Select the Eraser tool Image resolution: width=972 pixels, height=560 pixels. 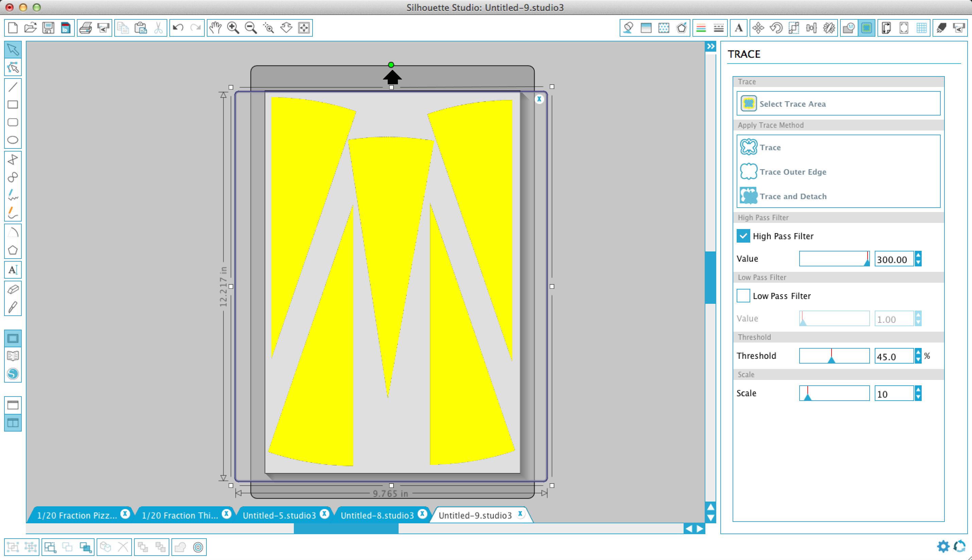pos(13,290)
